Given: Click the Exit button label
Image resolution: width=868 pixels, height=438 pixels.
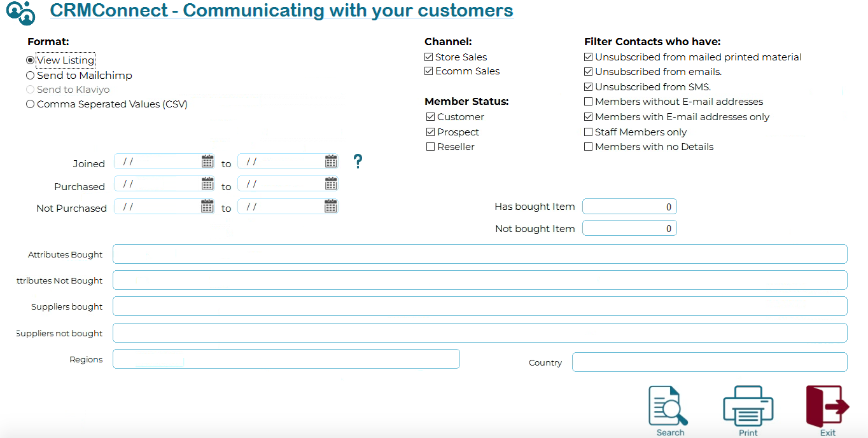Looking at the screenshot, I should point(828,433).
